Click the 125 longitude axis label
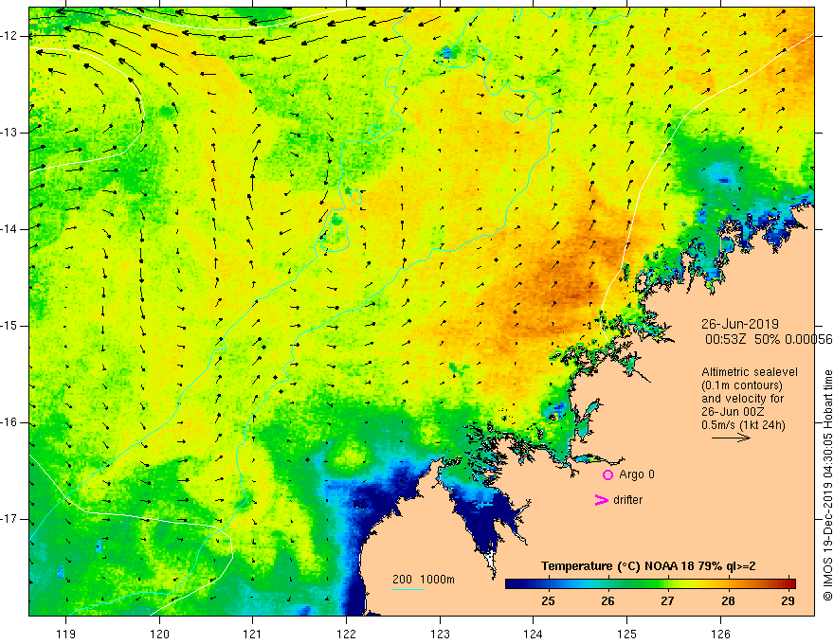Image resolution: width=834 pixels, height=644 pixels. [x=627, y=634]
